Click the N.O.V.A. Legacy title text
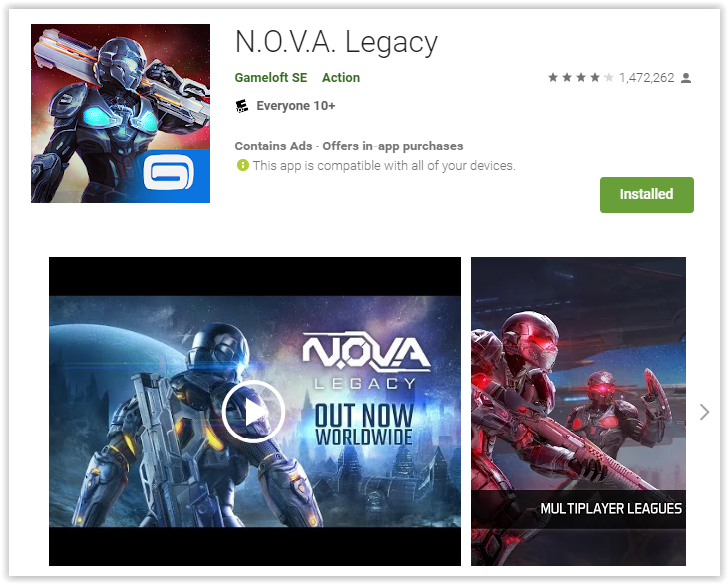 point(336,42)
